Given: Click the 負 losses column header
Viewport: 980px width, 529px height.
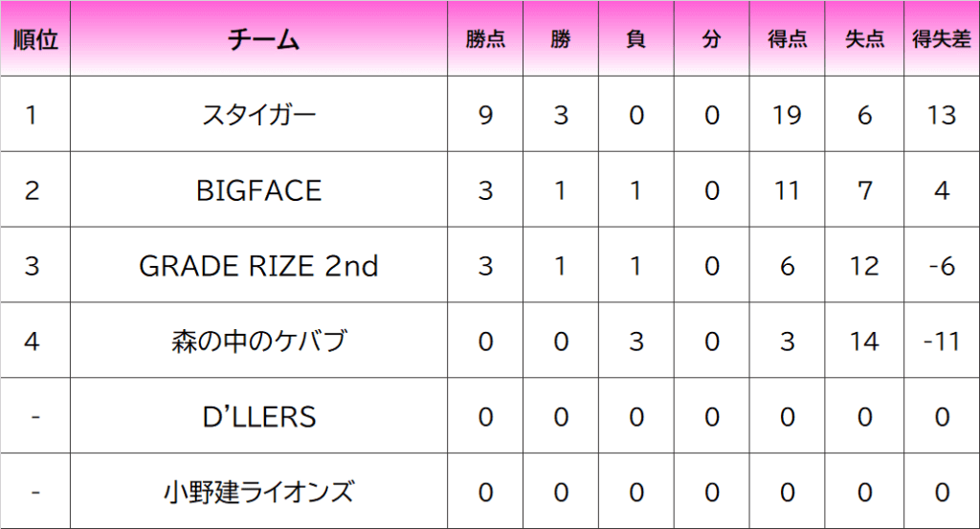Looking at the screenshot, I should point(636,38).
